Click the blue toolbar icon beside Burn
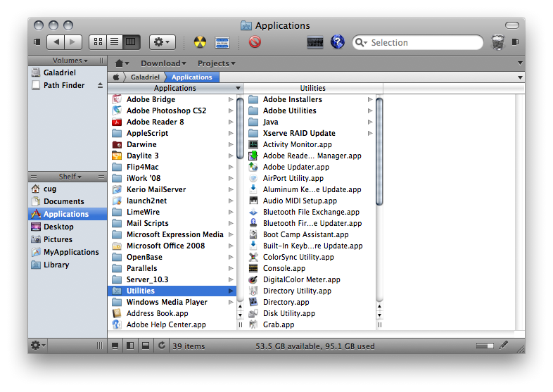553x392 pixels. point(223,42)
